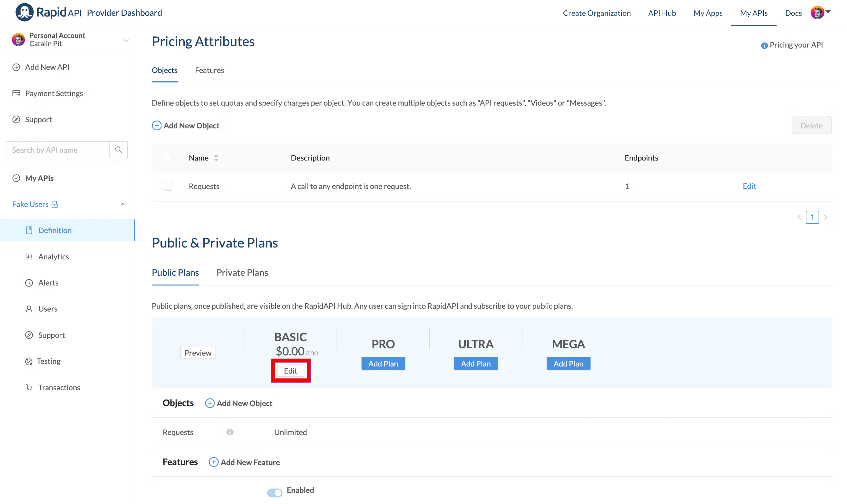Click the Endpoints column header
Screen dimensions: 847x504
tap(641, 158)
